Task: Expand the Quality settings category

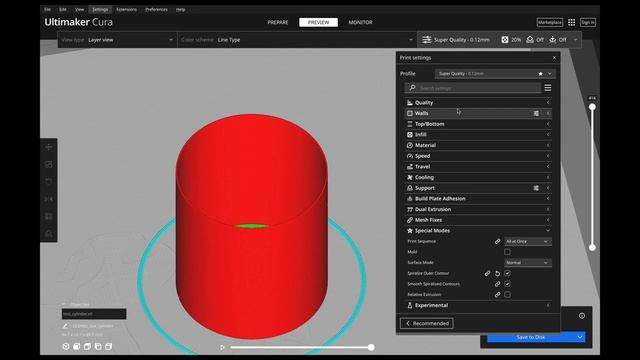Action: coord(478,103)
